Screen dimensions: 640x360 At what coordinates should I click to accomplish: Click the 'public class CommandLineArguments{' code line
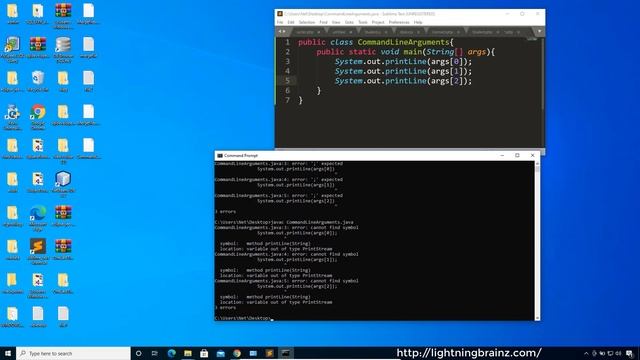376,42
